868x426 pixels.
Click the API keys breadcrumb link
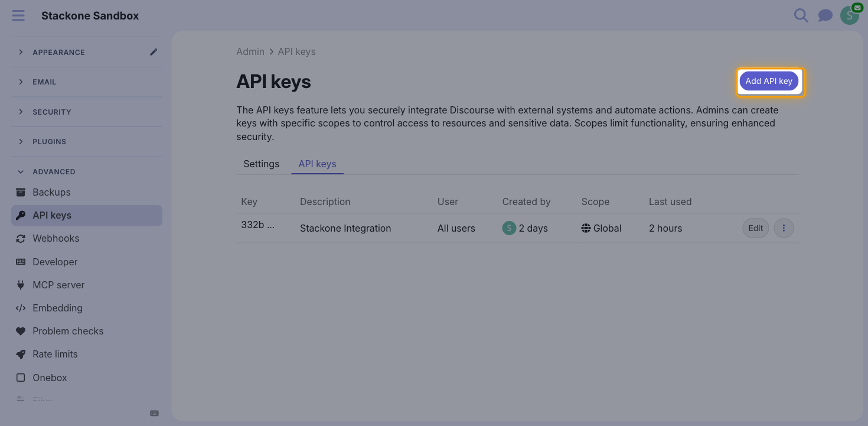coord(296,51)
